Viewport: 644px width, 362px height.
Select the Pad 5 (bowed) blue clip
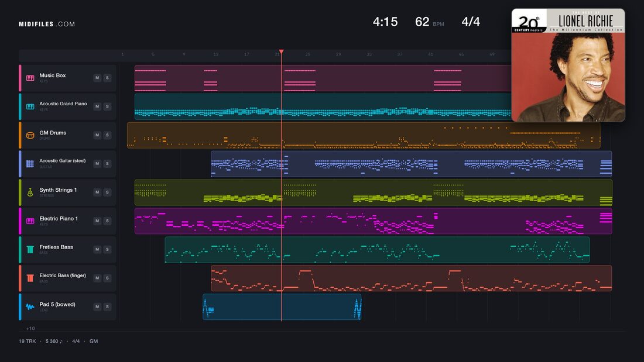pyautogui.click(x=282, y=306)
